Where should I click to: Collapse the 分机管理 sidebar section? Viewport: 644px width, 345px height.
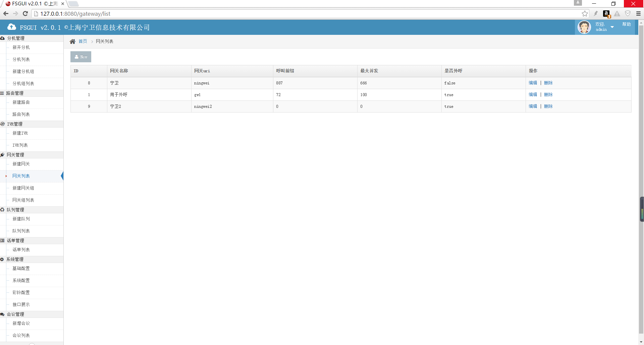(16, 38)
